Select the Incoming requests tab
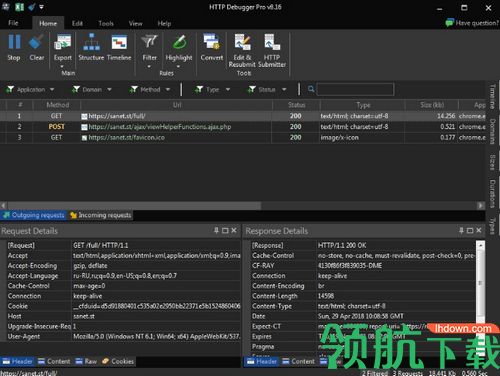500x376 pixels. point(101,215)
